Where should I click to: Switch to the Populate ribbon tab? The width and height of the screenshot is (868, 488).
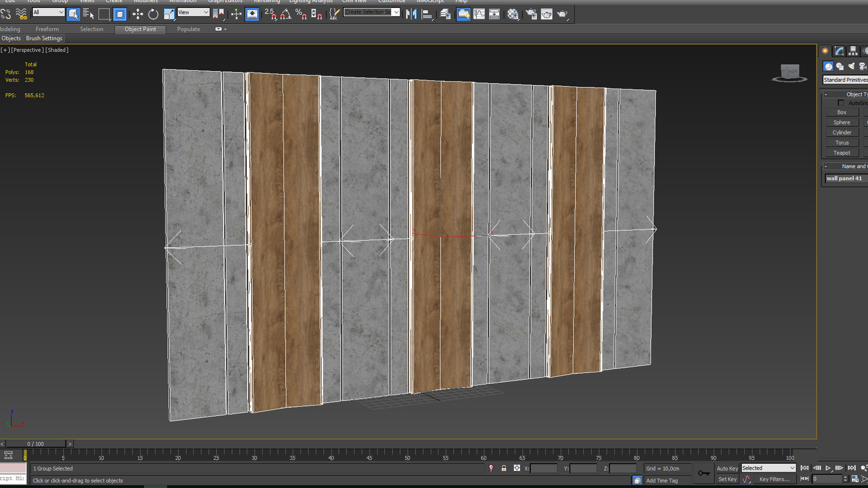[189, 29]
